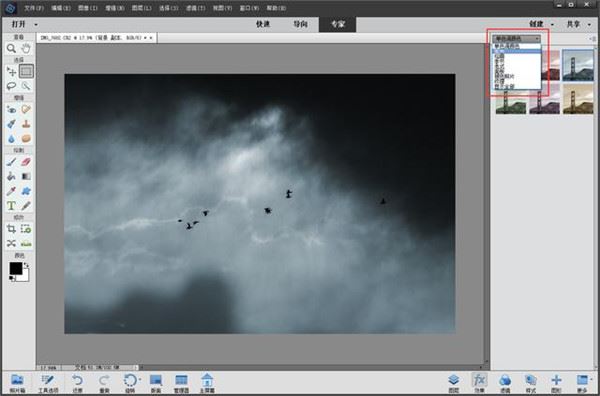600x396 pixels.
Task: Open the 滤镜 menu
Action: 196,8
